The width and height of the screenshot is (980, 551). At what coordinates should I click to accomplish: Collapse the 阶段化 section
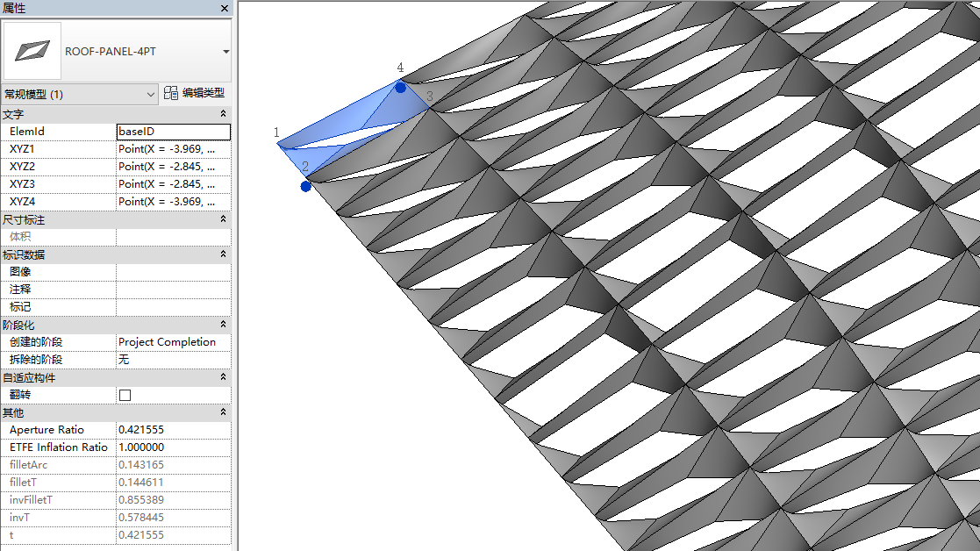tap(223, 325)
